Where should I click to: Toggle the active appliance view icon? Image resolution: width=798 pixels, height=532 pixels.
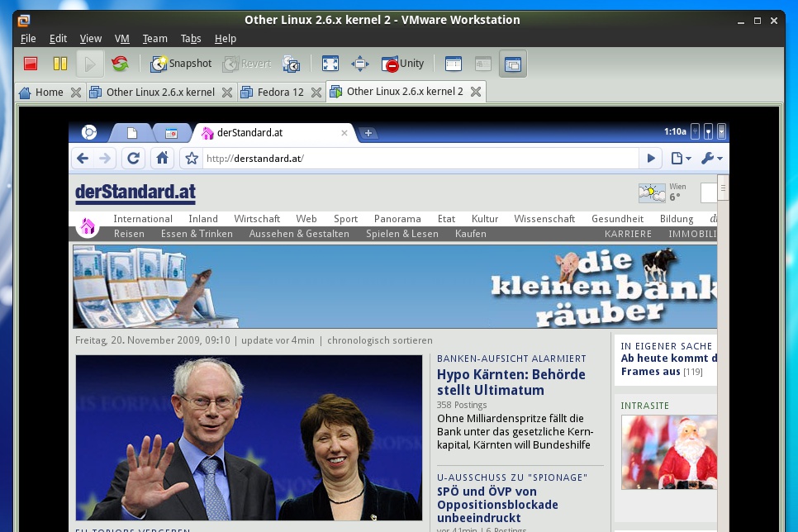click(x=512, y=64)
